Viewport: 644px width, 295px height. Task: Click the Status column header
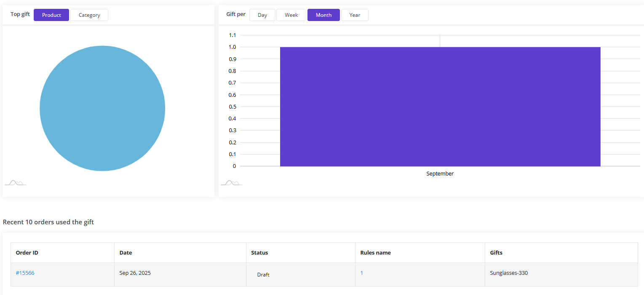[x=259, y=253]
